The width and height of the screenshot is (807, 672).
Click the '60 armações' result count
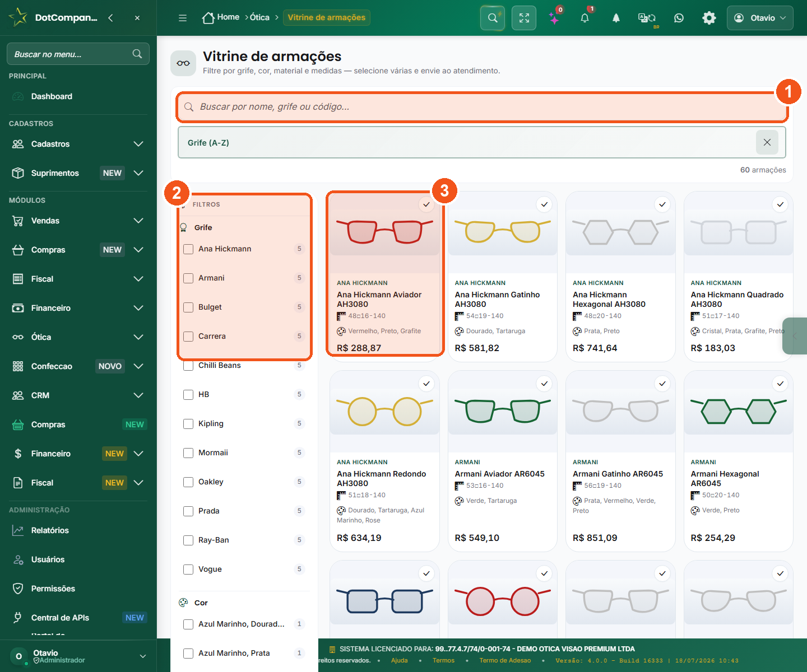[x=763, y=170]
